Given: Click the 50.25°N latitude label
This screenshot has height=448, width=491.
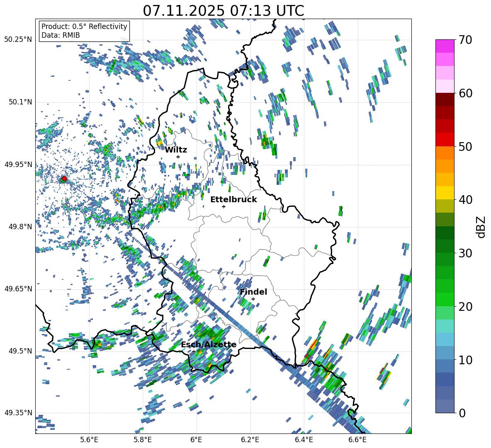Looking at the screenshot, I should coord(18,40).
